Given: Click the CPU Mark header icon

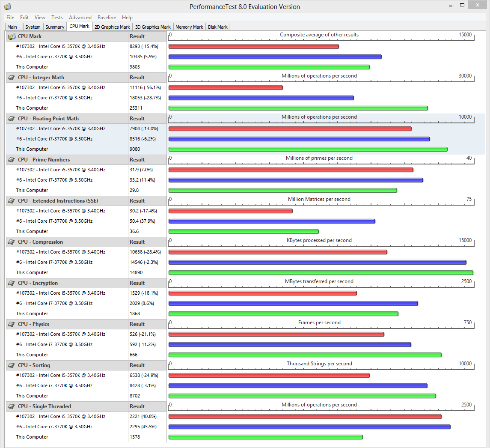Looking at the screenshot, I should (x=12, y=36).
